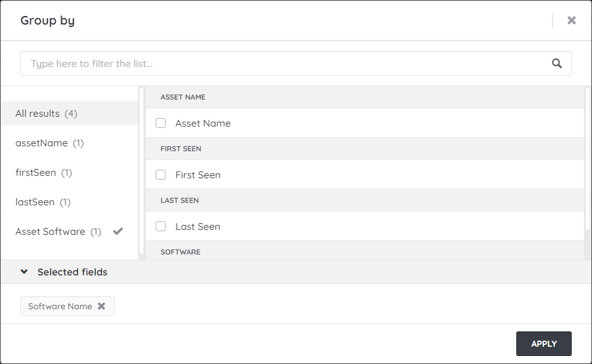Image resolution: width=592 pixels, height=364 pixels.
Task: Click the search magnifier icon
Action: 557,63
